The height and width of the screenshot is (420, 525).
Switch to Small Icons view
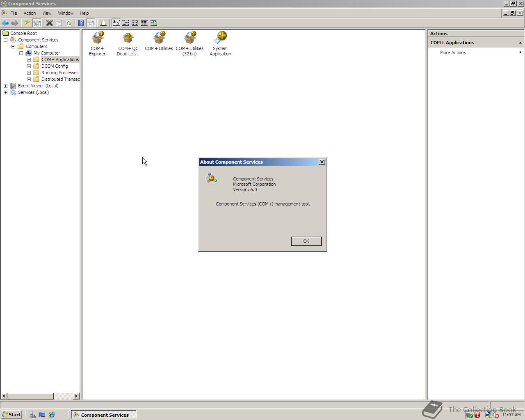point(126,23)
